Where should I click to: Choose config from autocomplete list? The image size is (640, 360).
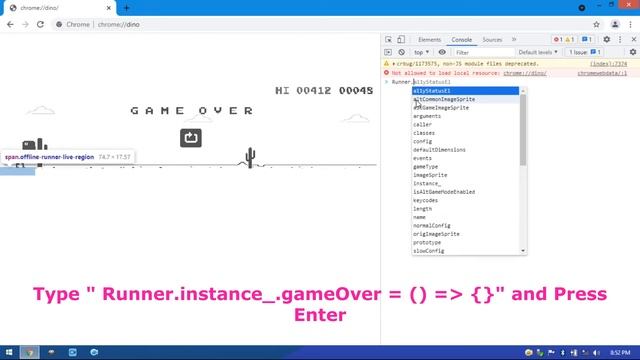click(x=465, y=141)
